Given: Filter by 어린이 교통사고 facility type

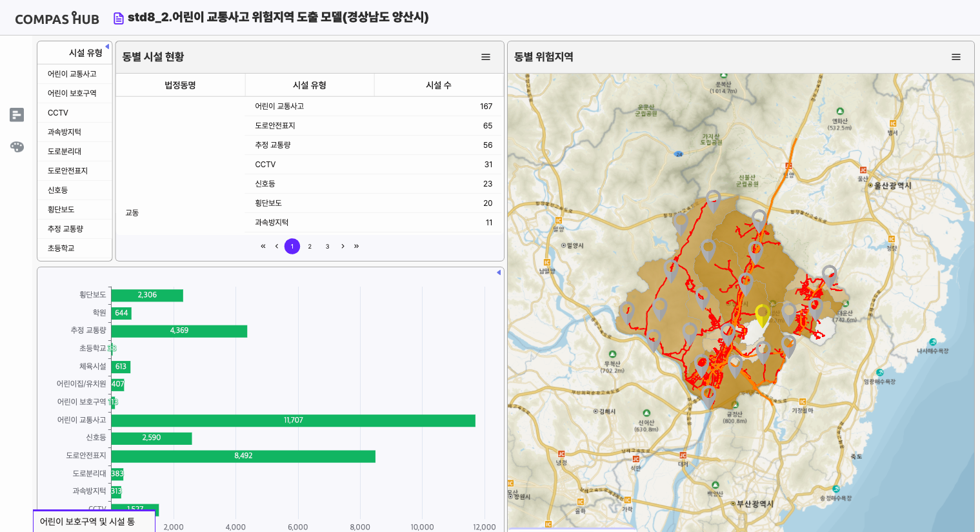Looking at the screenshot, I should click(x=75, y=74).
